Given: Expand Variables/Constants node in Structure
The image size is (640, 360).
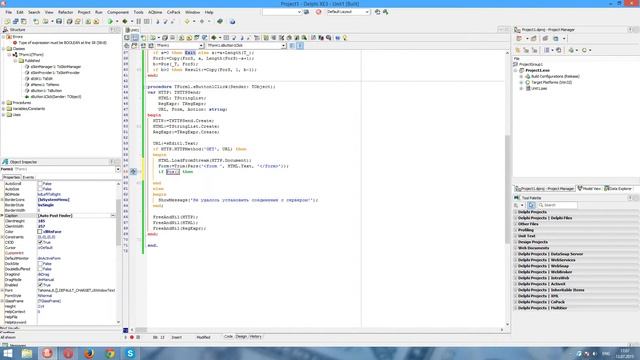Looking at the screenshot, I should click(x=4, y=109).
